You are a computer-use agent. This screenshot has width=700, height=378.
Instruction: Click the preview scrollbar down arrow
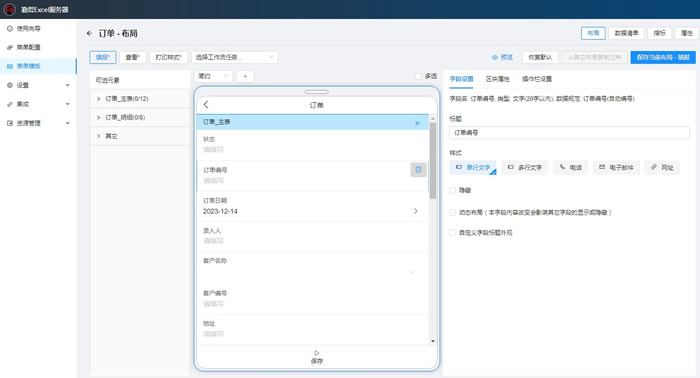(433, 341)
